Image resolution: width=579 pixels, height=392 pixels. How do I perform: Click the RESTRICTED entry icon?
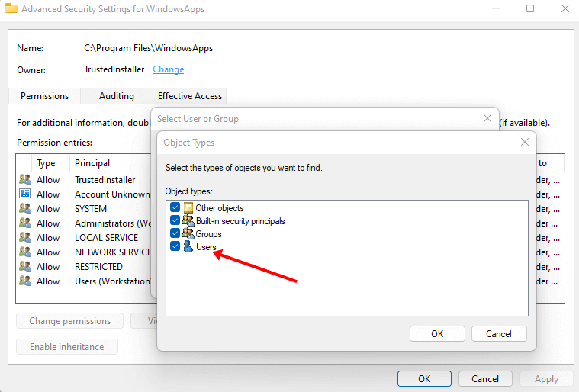[25, 266]
